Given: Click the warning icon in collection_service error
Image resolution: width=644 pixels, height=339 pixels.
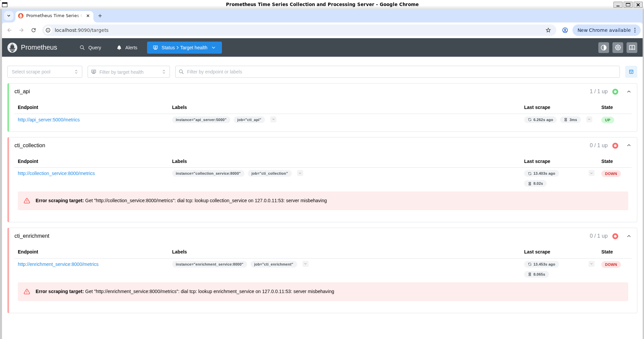Looking at the screenshot, I should pos(27,201).
